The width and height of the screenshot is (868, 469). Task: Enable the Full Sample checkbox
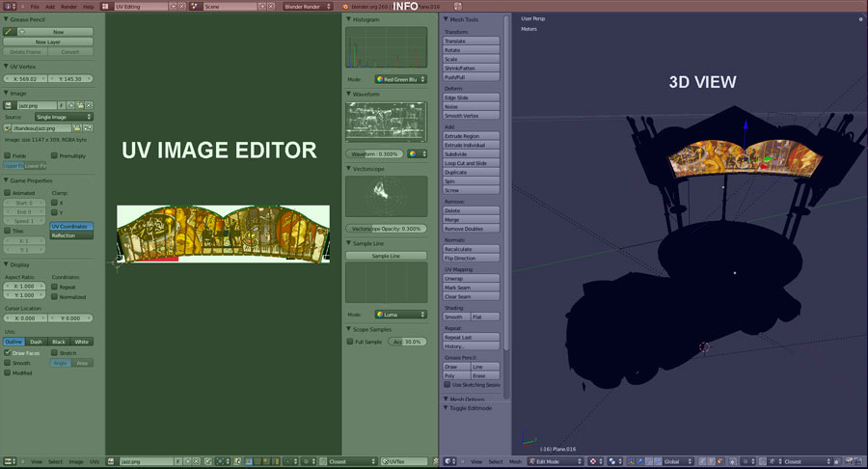click(x=350, y=342)
